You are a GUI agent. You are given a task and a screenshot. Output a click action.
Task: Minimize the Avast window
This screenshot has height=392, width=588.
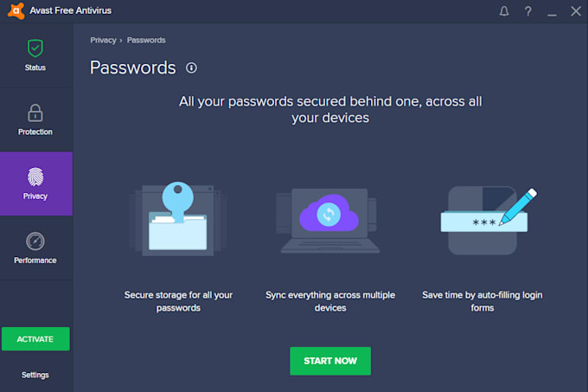[x=551, y=11]
